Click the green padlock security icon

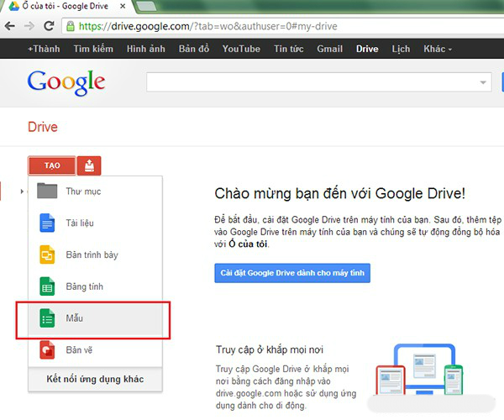pyautogui.click(x=71, y=26)
